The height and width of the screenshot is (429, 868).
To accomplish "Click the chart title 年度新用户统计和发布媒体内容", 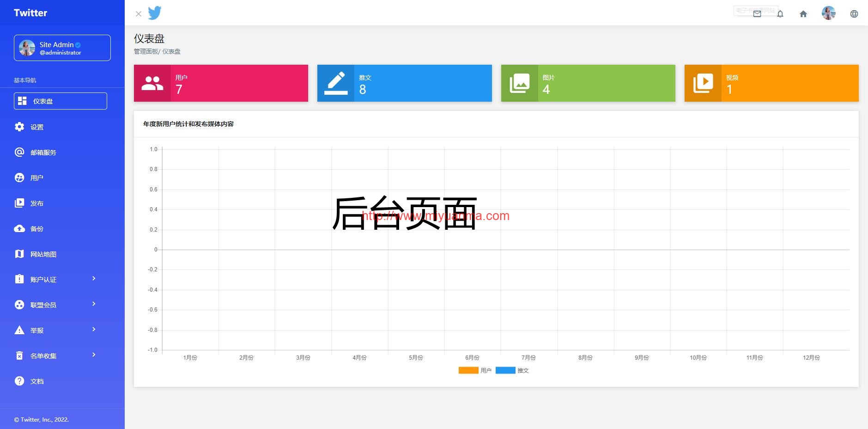I will pyautogui.click(x=188, y=124).
